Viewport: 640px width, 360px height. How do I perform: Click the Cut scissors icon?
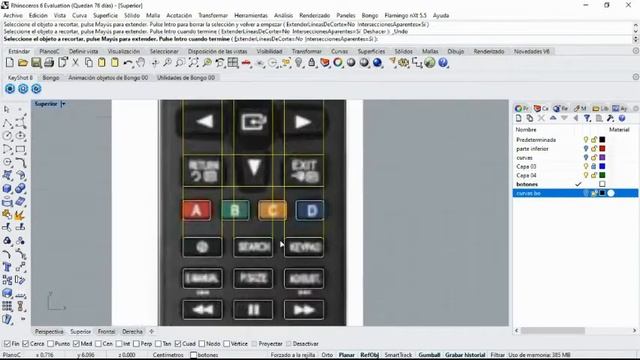pos(76,63)
